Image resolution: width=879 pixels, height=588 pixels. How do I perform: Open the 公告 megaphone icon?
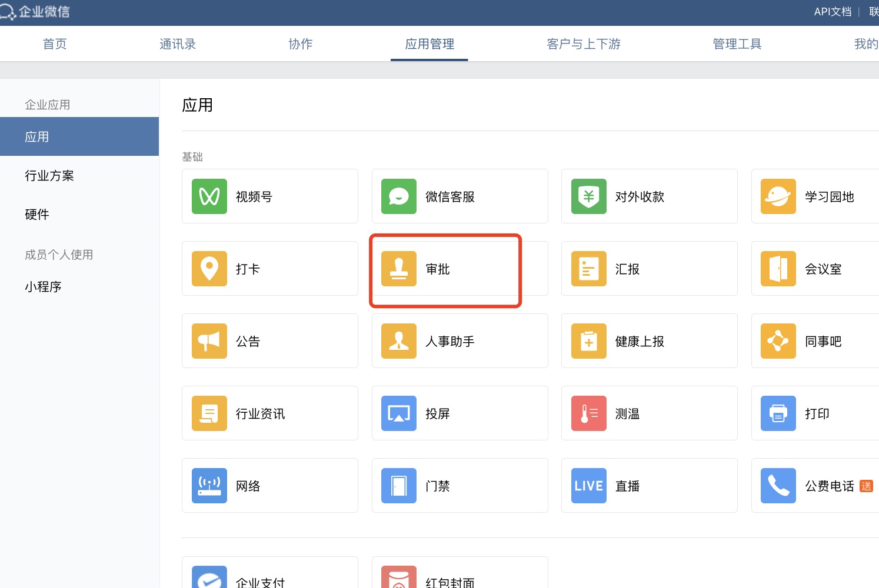pos(209,341)
